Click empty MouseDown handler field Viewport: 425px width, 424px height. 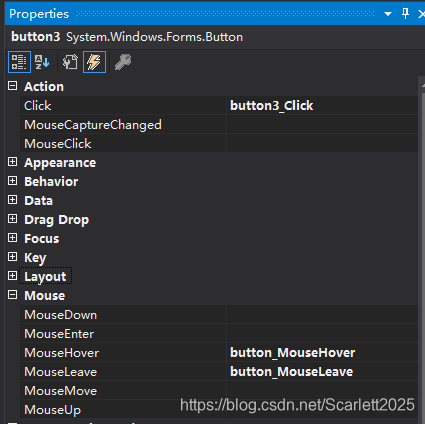tap(322, 315)
